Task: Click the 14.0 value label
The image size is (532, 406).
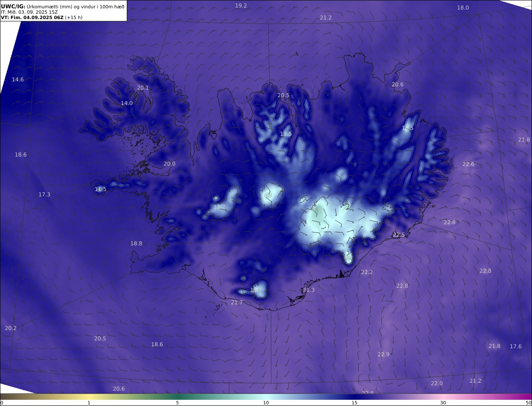Action: tap(127, 103)
